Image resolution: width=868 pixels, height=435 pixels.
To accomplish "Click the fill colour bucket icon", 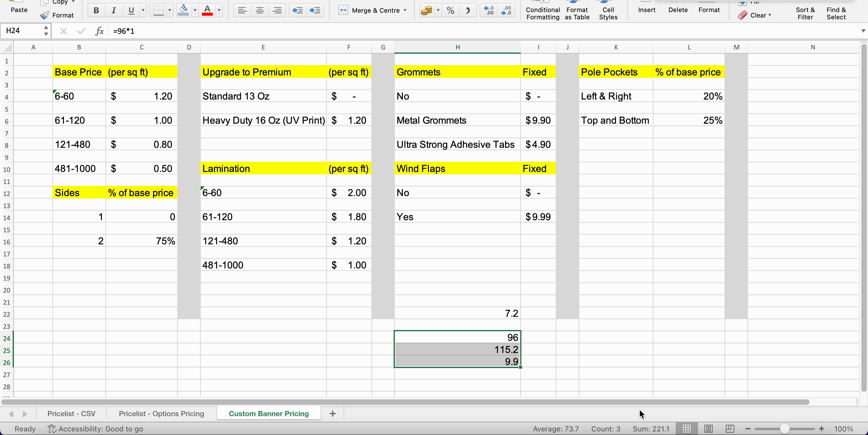I will tap(183, 11).
